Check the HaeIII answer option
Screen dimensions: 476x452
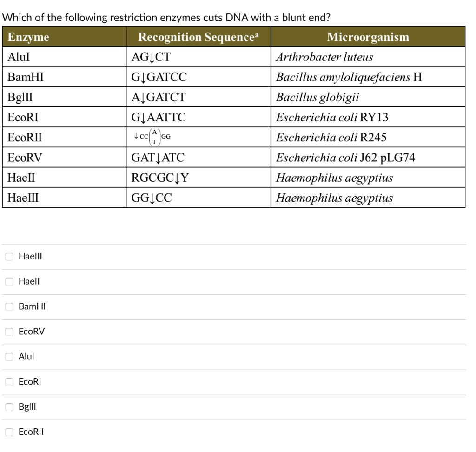click(x=8, y=256)
